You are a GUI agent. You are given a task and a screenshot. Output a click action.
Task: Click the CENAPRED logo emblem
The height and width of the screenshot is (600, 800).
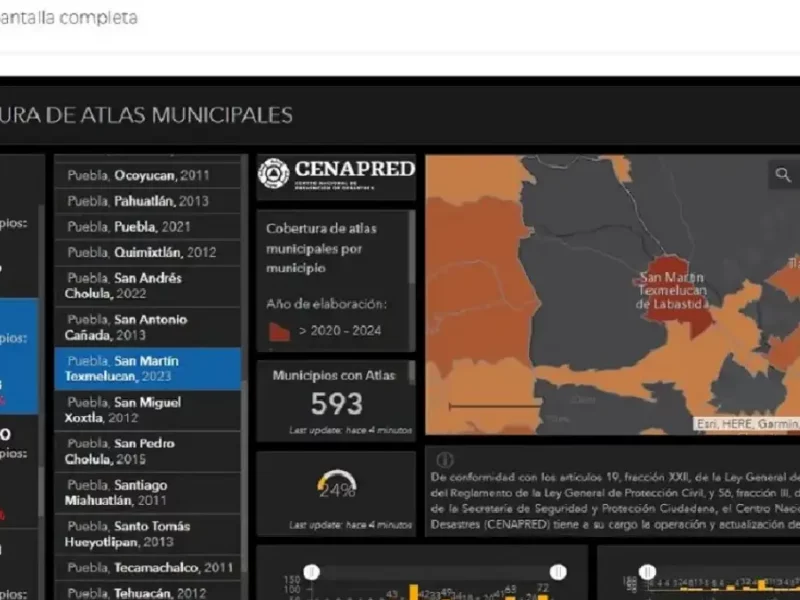(273, 173)
